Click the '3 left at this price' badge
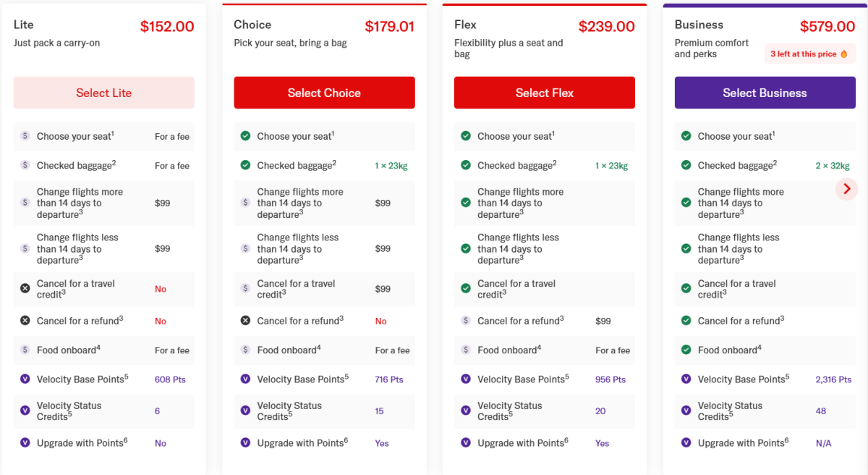Viewport: 868px width, 475px height. pos(810,54)
